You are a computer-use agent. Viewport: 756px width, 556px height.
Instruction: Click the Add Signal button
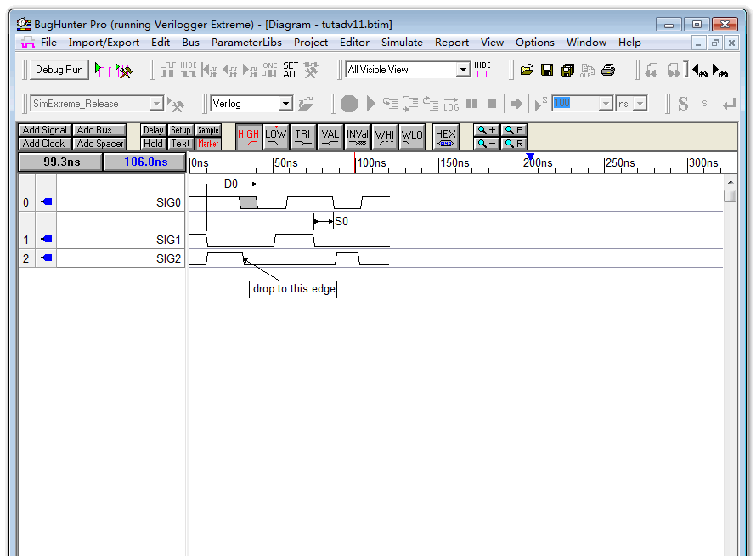click(44, 130)
